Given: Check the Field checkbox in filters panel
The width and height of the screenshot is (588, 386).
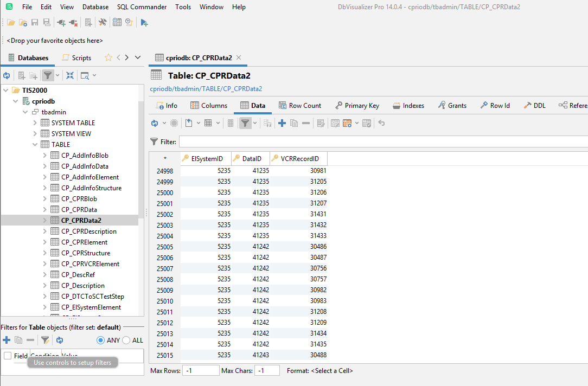Looking at the screenshot, I should click(8, 356).
